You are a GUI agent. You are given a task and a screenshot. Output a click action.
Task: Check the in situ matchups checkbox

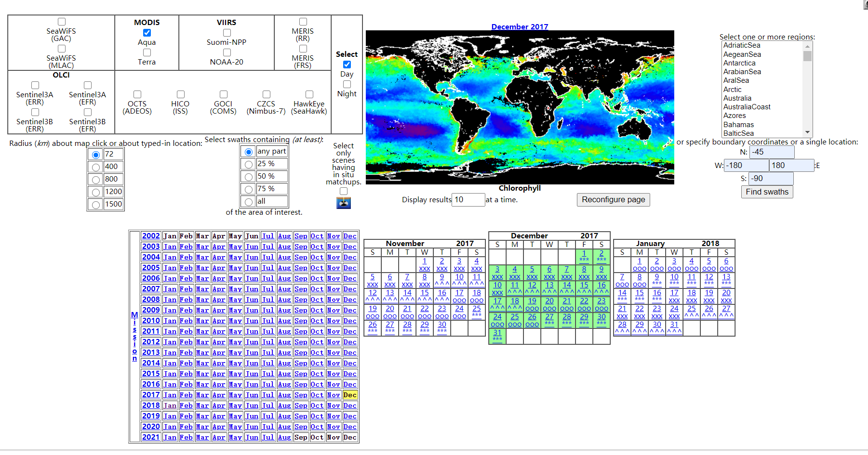344,191
